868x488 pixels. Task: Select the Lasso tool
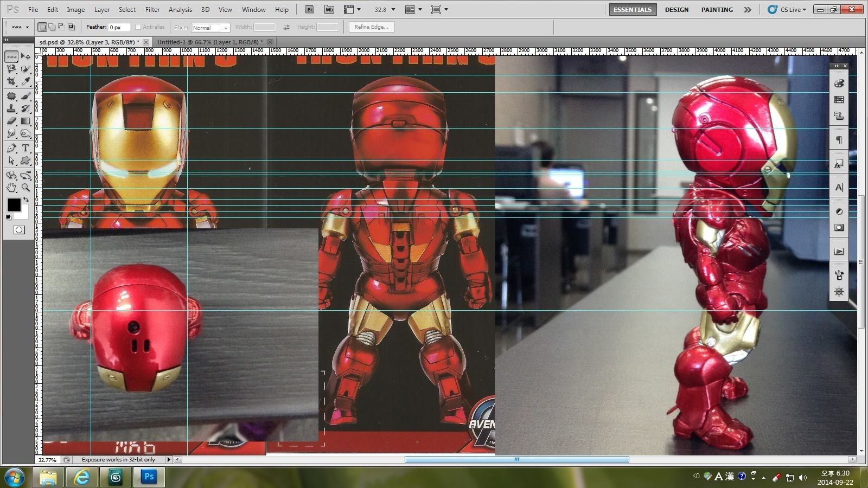pyautogui.click(x=11, y=69)
